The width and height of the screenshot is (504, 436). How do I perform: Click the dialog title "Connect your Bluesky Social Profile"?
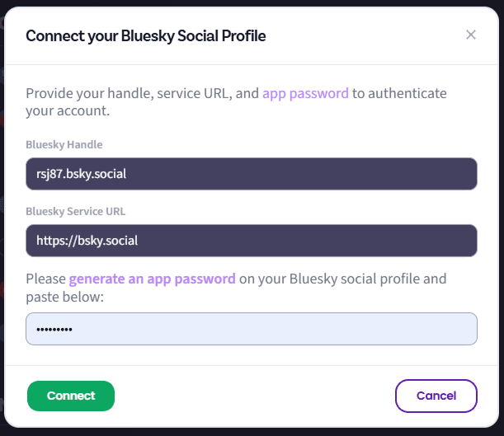click(x=146, y=35)
